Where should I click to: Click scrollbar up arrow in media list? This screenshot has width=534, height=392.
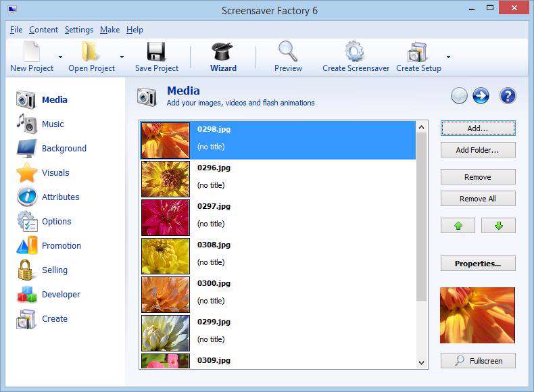pyautogui.click(x=421, y=127)
